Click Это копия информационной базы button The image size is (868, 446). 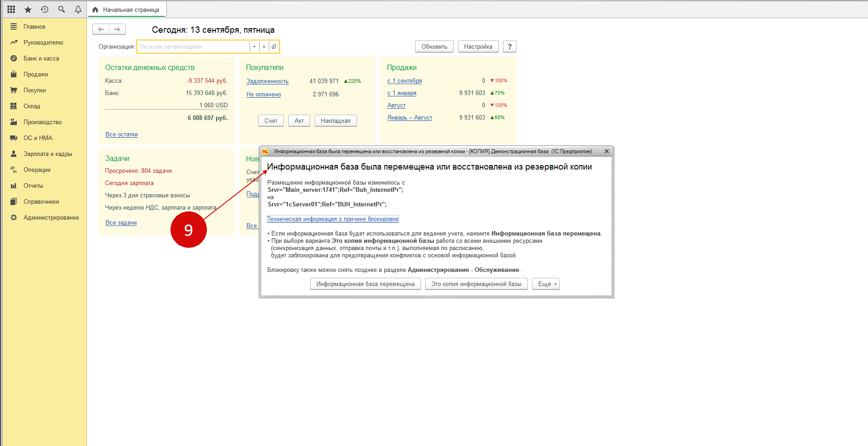(477, 284)
